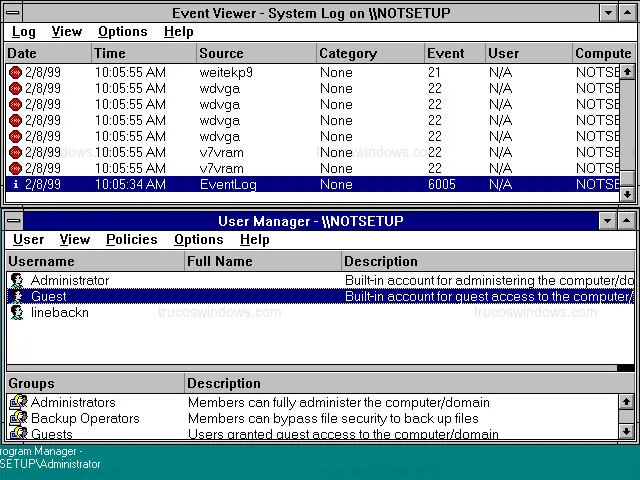
Task: Open the Event Viewer Log menu
Action: pos(23,32)
